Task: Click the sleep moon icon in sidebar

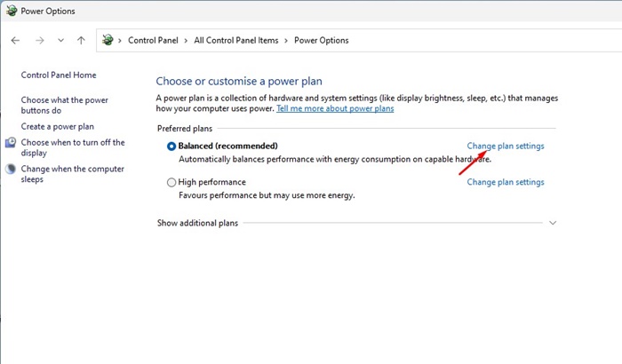Action: tap(11, 170)
